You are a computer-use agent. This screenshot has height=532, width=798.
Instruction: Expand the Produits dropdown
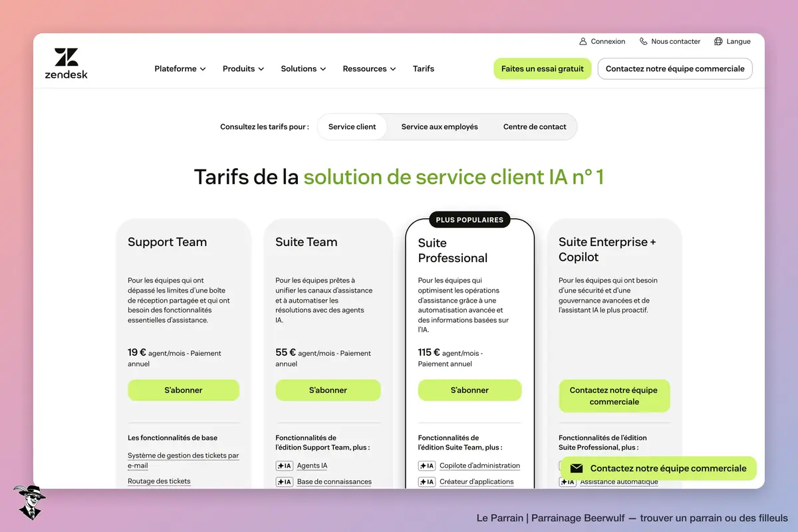point(243,68)
